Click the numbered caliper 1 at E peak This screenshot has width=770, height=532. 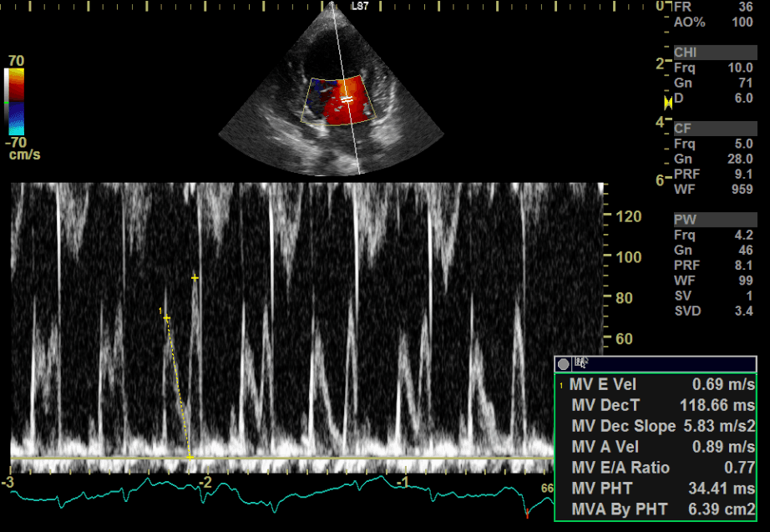(167, 318)
